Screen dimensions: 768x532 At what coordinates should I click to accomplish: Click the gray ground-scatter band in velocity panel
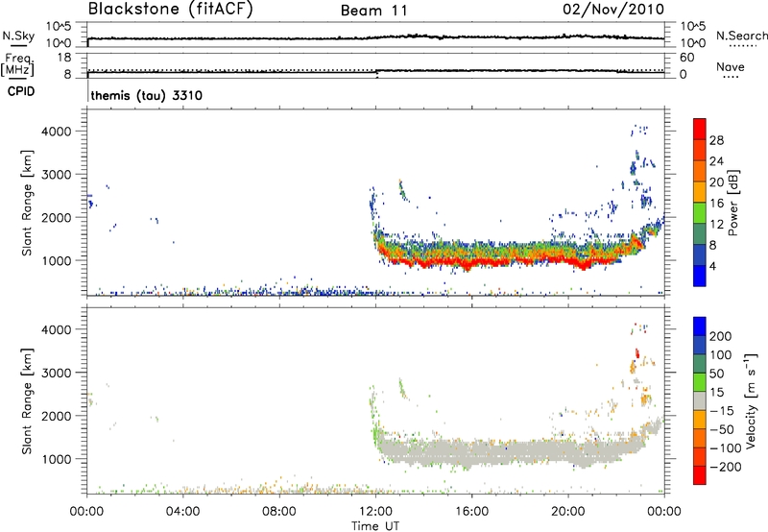pos(499,451)
